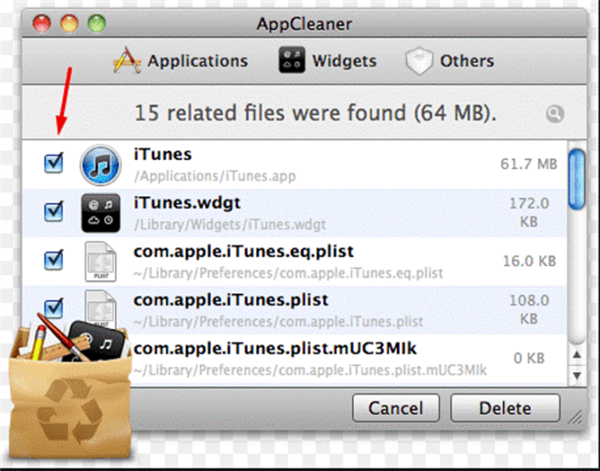The height and width of the screenshot is (471, 600).
Task: Switch to the Widgets tab label
Action: tap(344, 61)
